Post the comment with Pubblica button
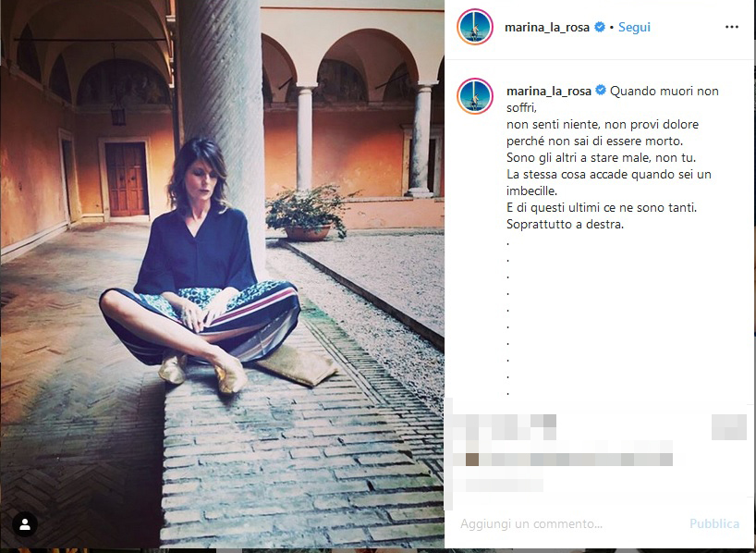Viewport: 756px width, 553px height. pyautogui.click(x=714, y=523)
